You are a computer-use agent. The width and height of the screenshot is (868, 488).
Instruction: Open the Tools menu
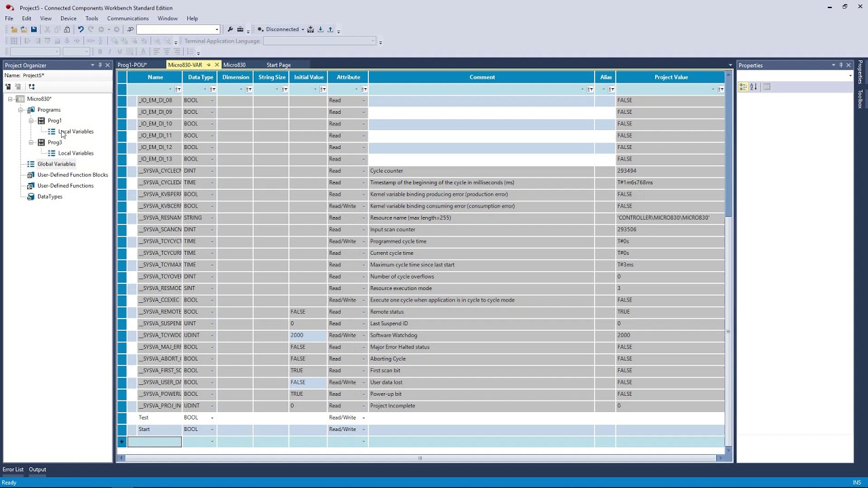point(92,18)
